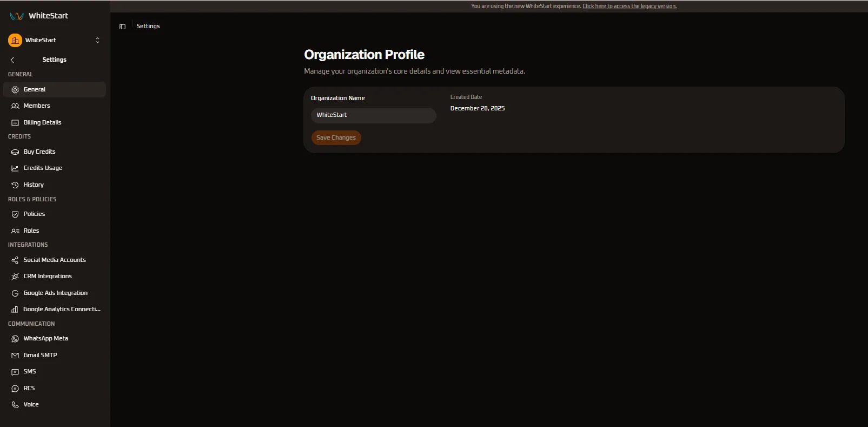Click the Settings sidebar header title

55,60
